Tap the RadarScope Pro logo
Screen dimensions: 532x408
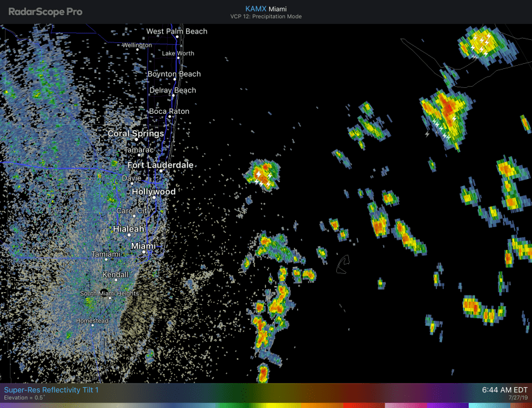[x=45, y=11]
